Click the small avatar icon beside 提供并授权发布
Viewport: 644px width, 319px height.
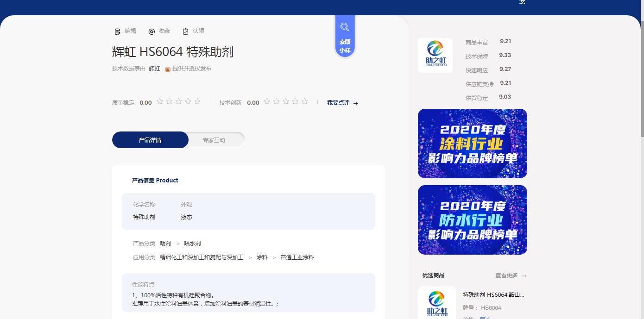tap(168, 69)
